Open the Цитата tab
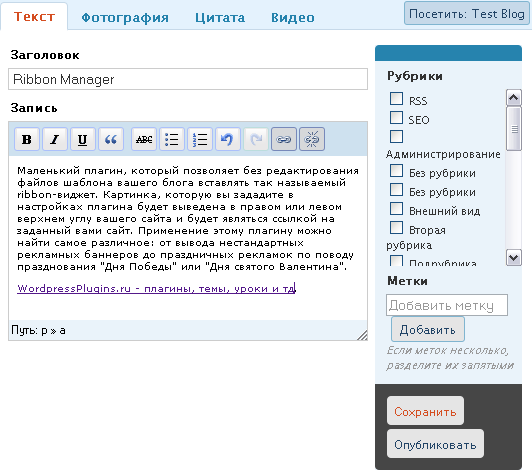Image resolution: width=532 pixels, height=474 pixels. tap(220, 18)
